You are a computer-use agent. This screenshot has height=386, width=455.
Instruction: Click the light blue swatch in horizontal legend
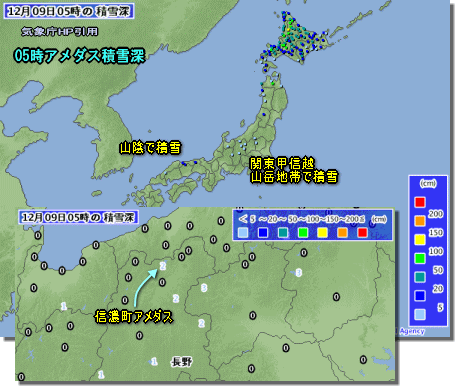pyautogui.click(x=243, y=232)
